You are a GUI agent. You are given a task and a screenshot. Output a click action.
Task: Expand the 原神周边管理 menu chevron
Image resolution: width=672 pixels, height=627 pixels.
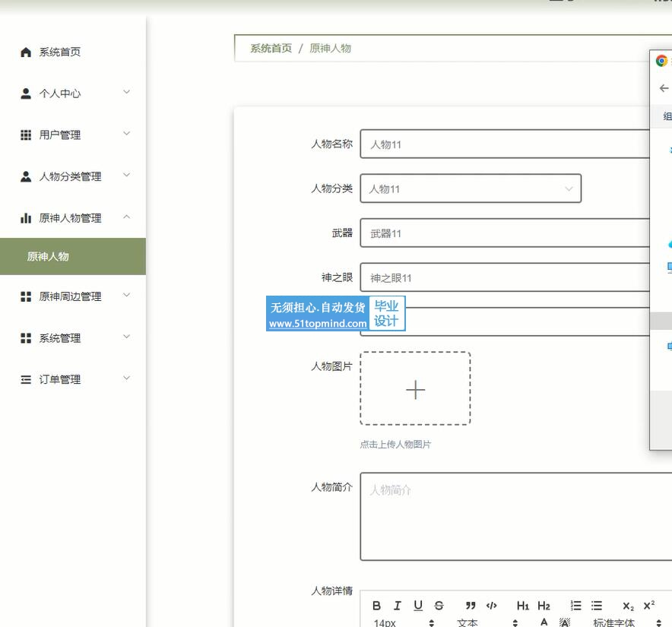(x=126, y=295)
